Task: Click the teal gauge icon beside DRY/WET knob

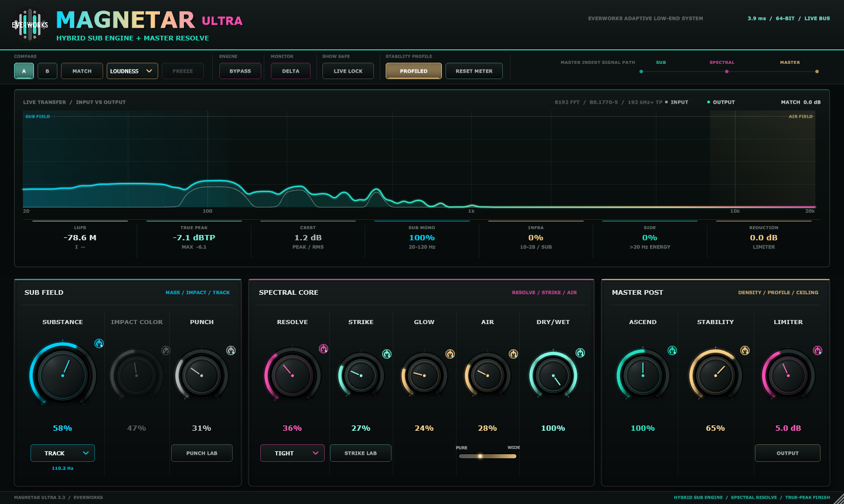Action: (580, 353)
